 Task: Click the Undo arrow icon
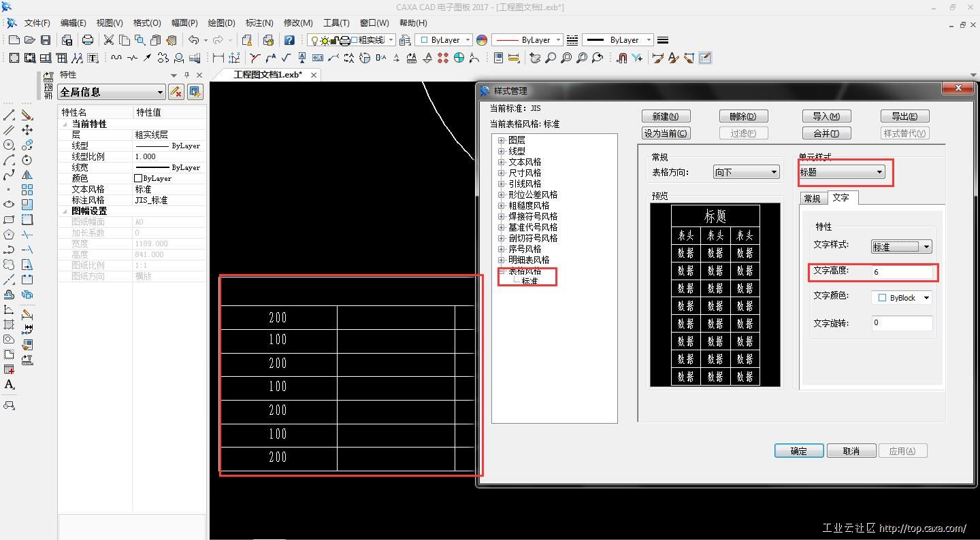(194, 40)
